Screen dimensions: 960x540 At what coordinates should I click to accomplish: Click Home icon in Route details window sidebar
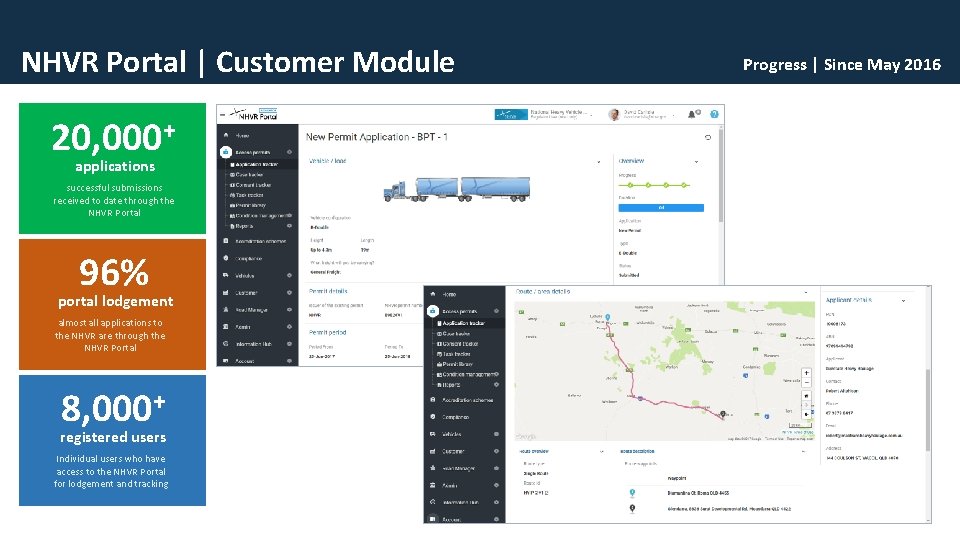[433, 294]
